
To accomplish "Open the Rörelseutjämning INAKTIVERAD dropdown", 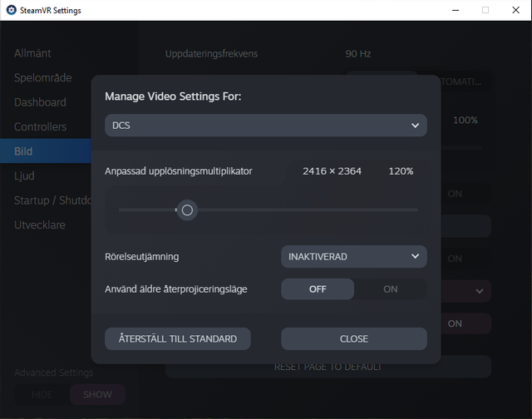I will [354, 257].
